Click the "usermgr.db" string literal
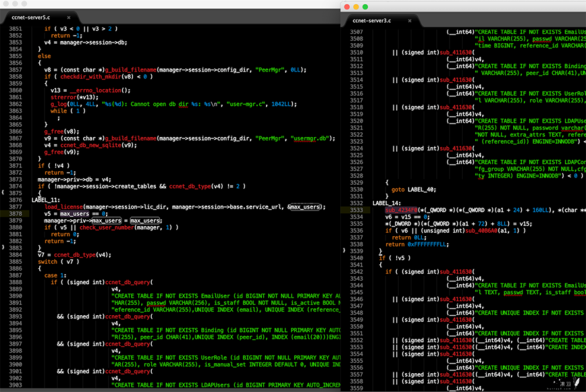The image size is (586, 392). (311, 138)
